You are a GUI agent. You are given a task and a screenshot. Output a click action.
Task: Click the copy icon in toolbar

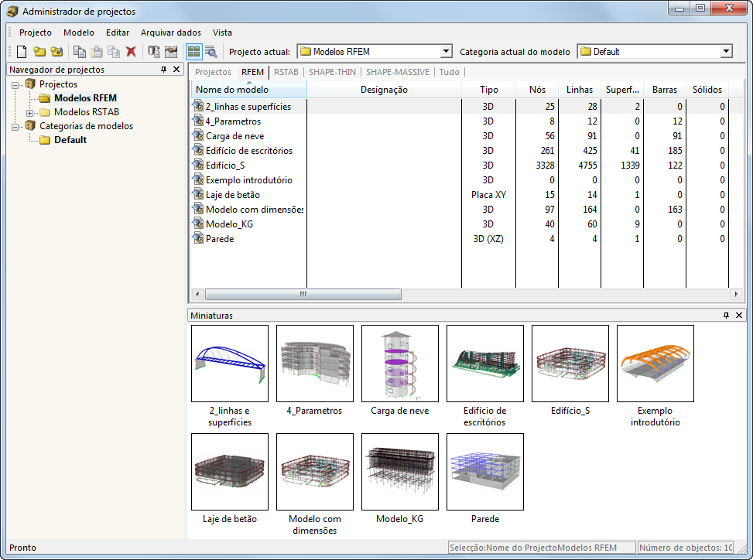79,51
